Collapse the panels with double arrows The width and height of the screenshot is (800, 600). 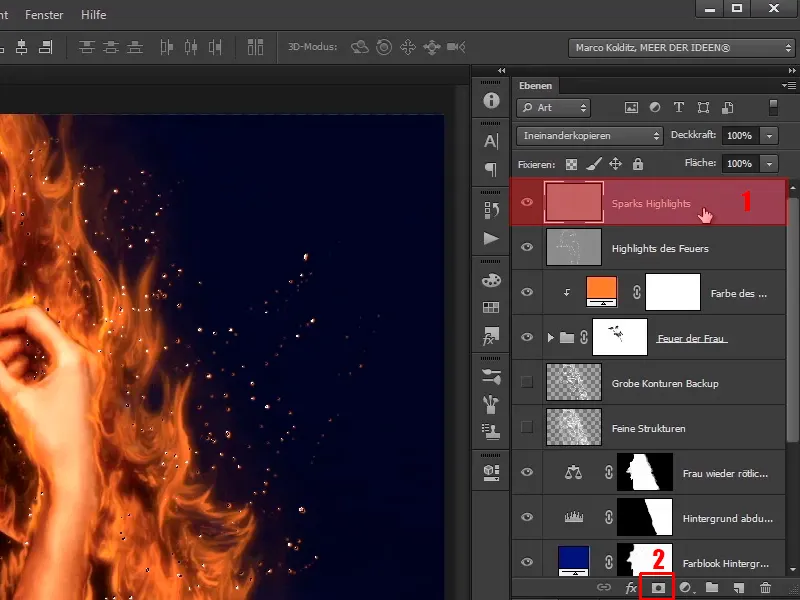(x=791, y=70)
